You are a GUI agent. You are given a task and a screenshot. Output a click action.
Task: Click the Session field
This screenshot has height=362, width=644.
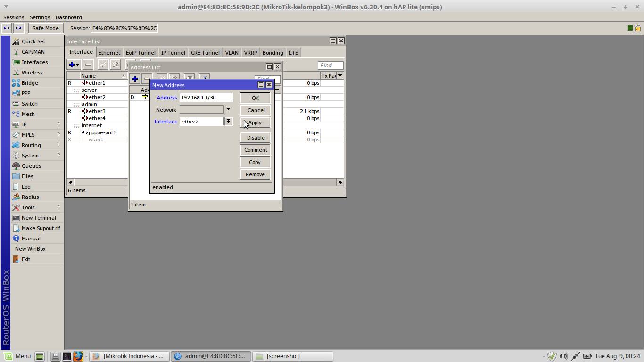(124, 28)
